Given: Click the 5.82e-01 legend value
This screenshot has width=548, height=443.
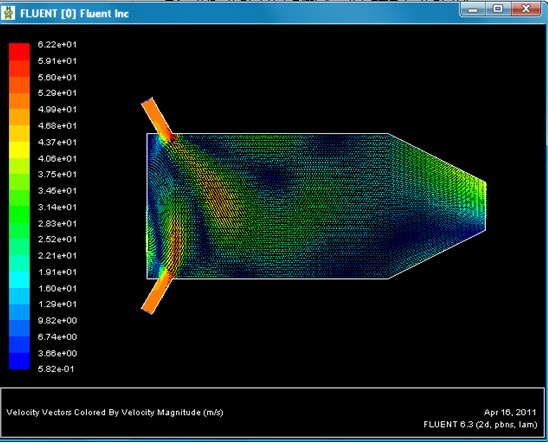Looking at the screenshot, I should point(56,369).
